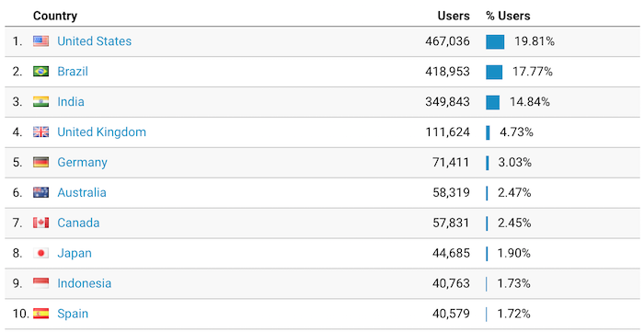The height and width of the screenshot is (332, 644).
Task: Click the Canada flag icon
Action: 40,223
